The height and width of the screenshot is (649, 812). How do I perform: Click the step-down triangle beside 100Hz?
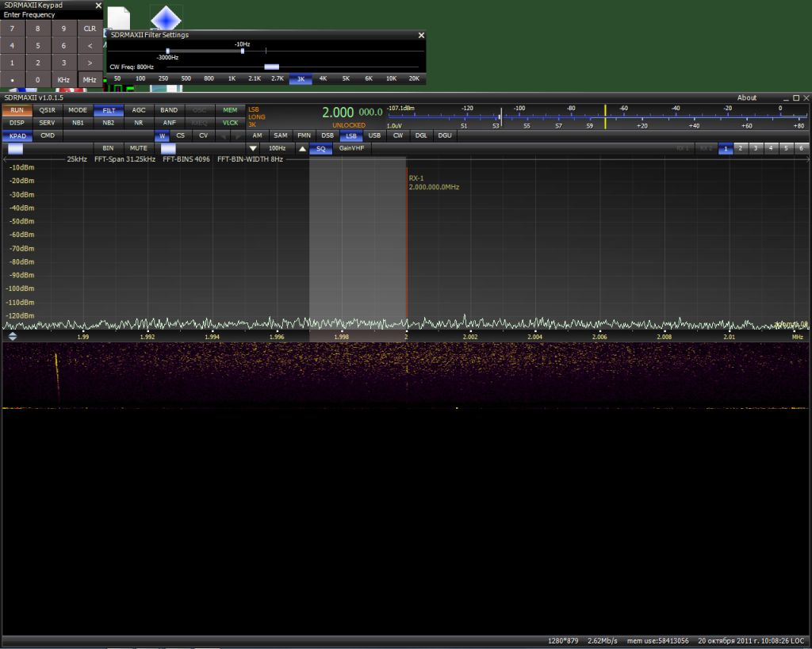(x=253, y=148)
